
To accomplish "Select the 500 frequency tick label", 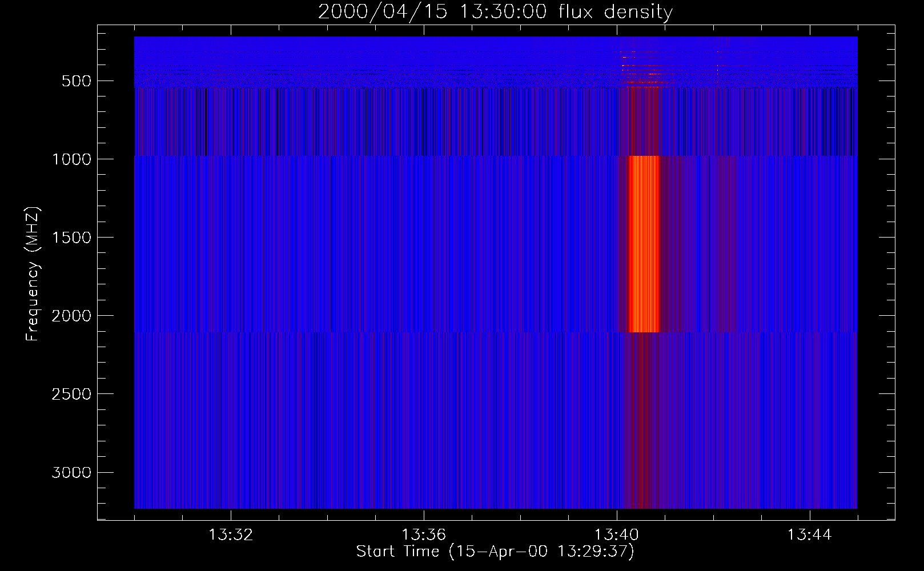I will pyautogui.click(x=77, y=81).
